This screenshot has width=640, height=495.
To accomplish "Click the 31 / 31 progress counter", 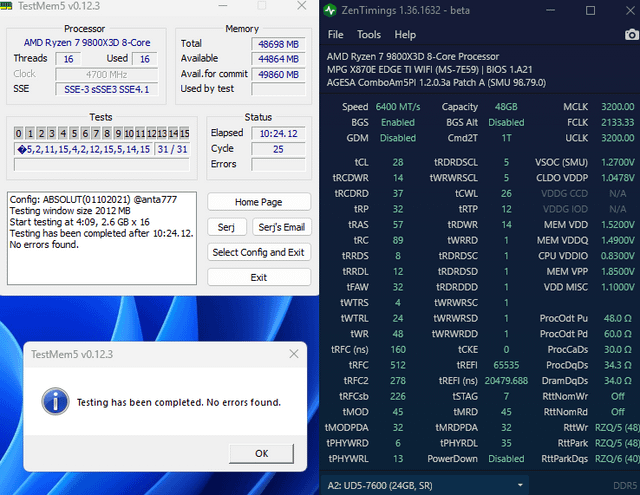I will click(x=172, y=149).
